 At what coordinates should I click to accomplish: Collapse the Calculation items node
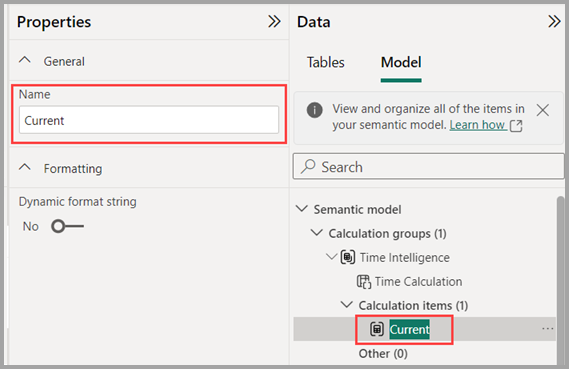point(347,305)
